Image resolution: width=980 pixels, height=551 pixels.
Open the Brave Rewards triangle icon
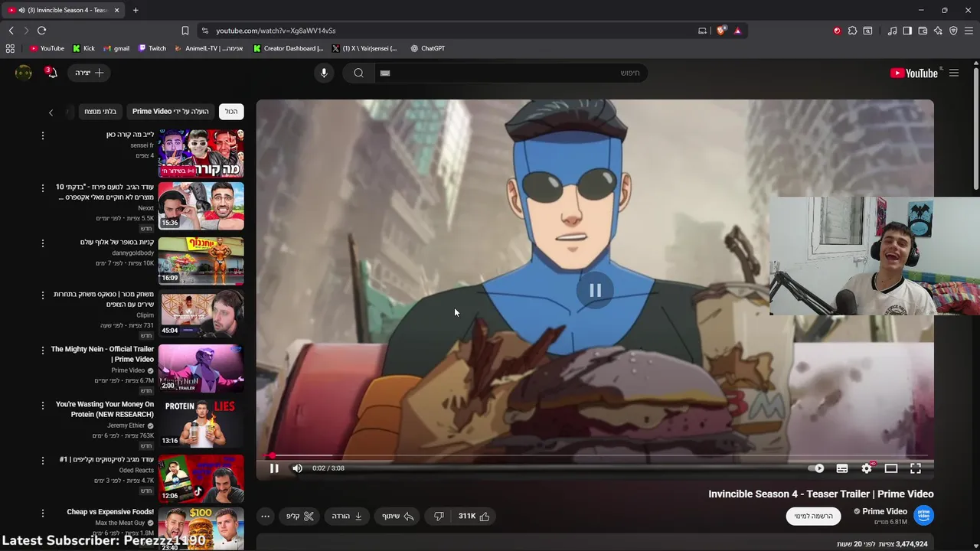pyautogui.click(x=737, y=31)
